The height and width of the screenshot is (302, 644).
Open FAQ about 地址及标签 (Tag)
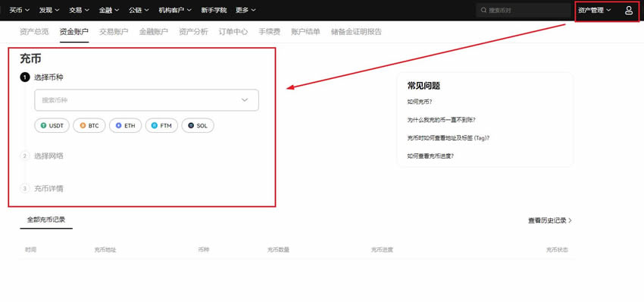(448, 138)
